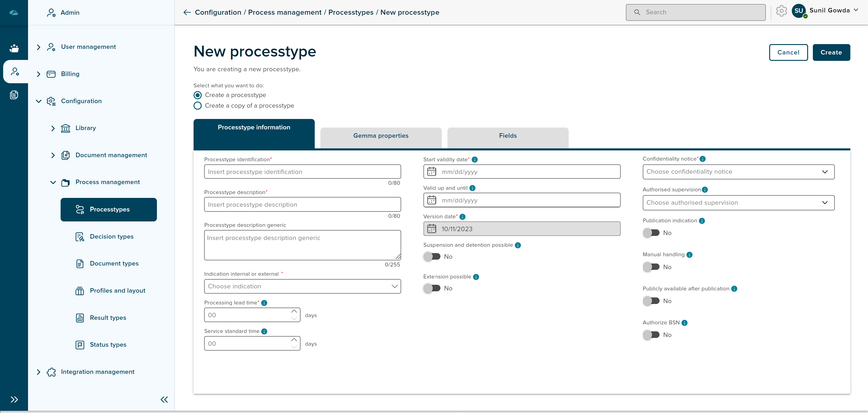Expand User management in sidebar

tap(38, 47)
